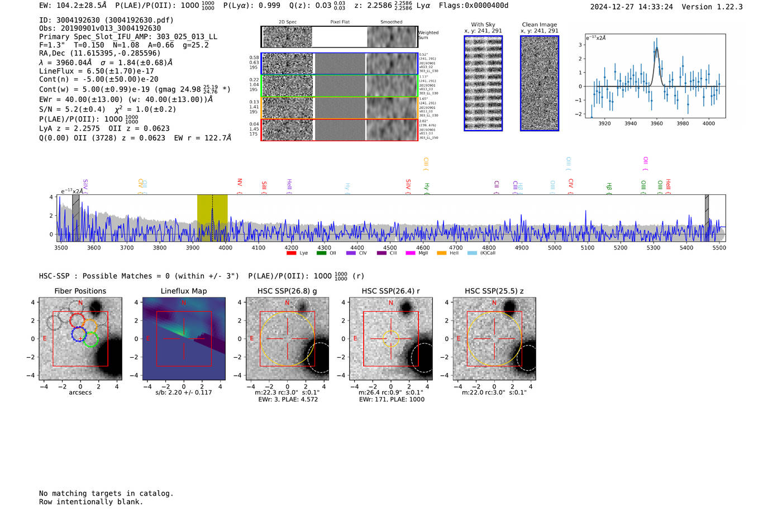Click the With Sky cutout image
Viewport: 782px width, 532px height.
point(483,83)
